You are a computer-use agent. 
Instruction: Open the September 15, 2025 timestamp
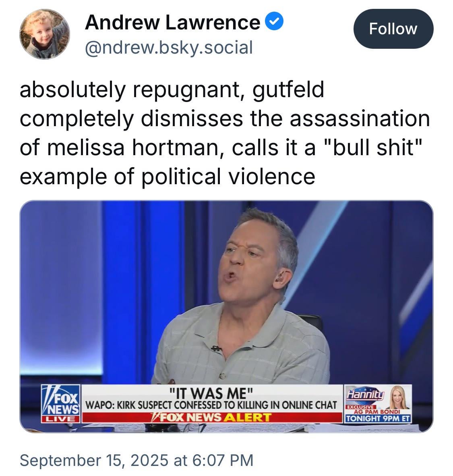pyautogui.click(x=137, y=460)
